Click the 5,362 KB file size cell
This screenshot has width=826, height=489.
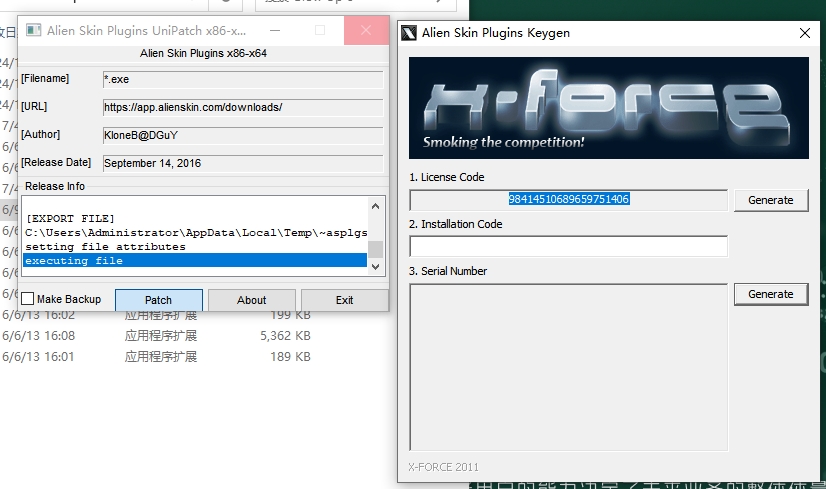(x=285, y=336)
